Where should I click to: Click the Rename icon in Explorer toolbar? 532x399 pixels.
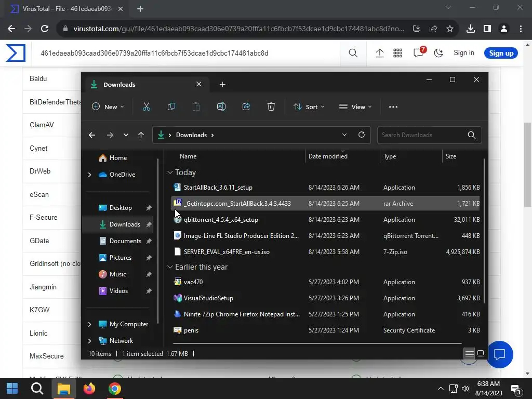click(x=221, y=107)
